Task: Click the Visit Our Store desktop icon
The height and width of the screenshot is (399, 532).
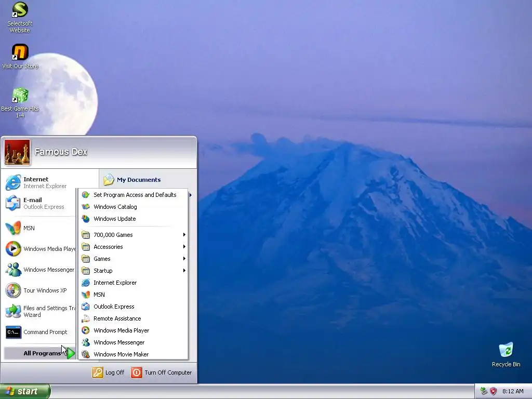Action: point(20,56)
